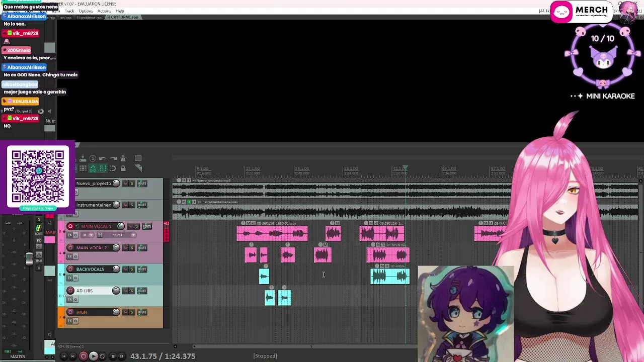Go to project start transport button
The image size is (644, 362).
pos(64,356)
